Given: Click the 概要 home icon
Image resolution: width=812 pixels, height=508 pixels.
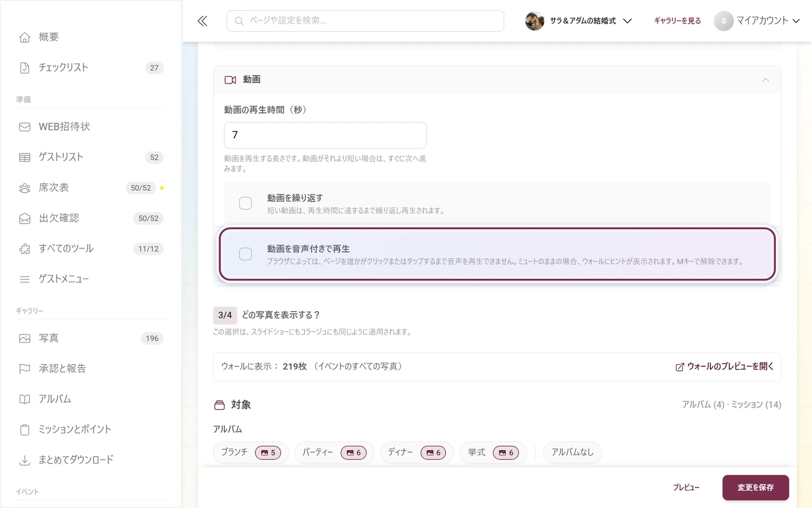Looking at the screenshot, I should 25,37.
